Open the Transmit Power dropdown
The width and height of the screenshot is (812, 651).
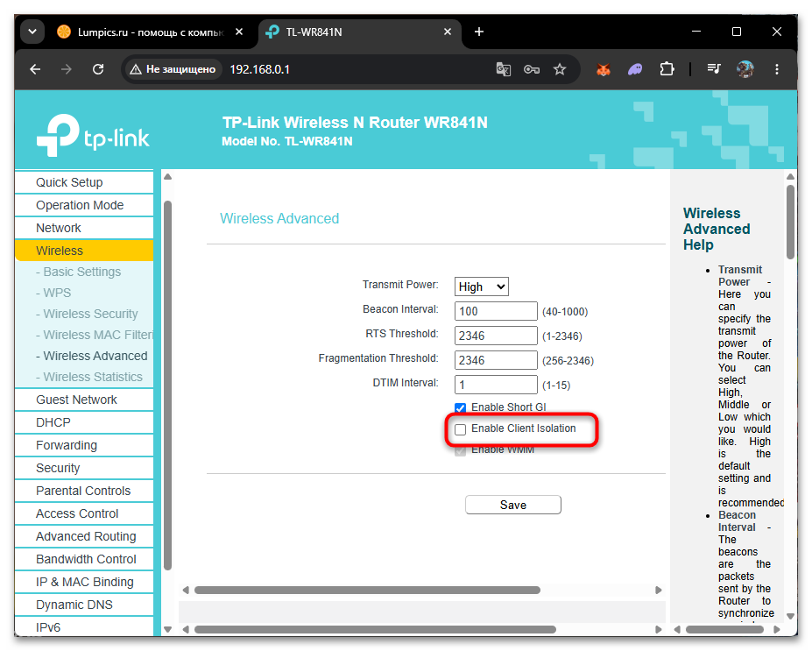pos(482,287)
